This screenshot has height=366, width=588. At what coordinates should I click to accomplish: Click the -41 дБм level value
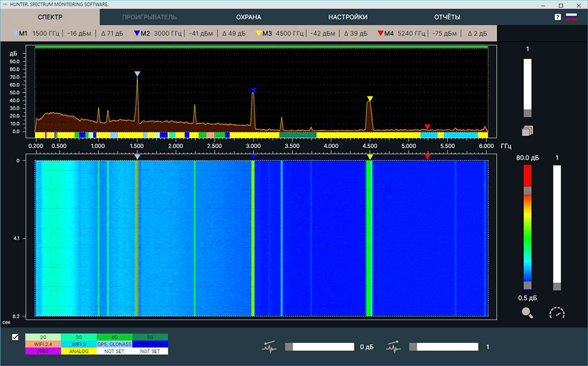tap(201, 33)
